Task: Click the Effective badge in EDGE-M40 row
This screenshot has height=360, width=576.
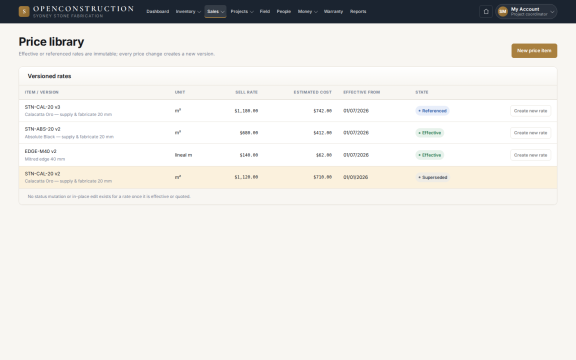Action: 429,155
